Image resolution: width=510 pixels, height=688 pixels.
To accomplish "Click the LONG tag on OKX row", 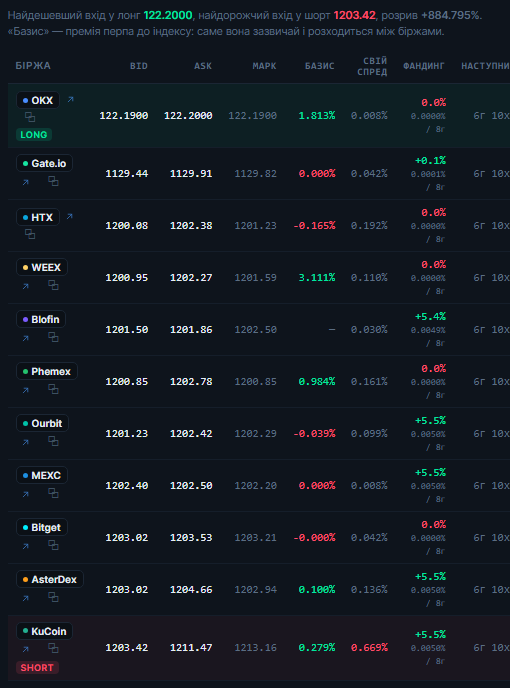I will [x=34, y=135].
